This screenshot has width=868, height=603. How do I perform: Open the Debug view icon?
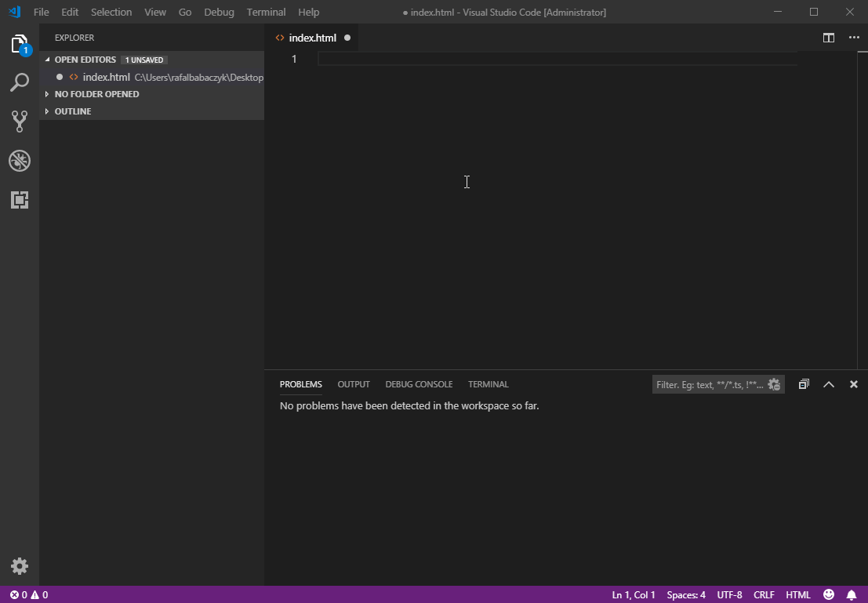(x=20, y=161)
